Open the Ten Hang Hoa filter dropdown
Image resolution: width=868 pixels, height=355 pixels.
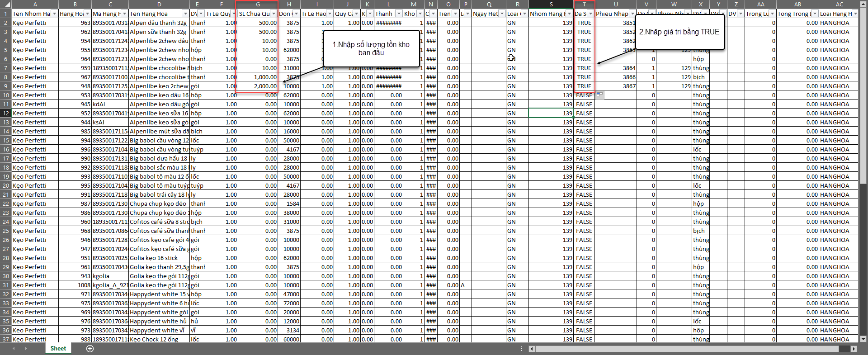pos(185,14)
